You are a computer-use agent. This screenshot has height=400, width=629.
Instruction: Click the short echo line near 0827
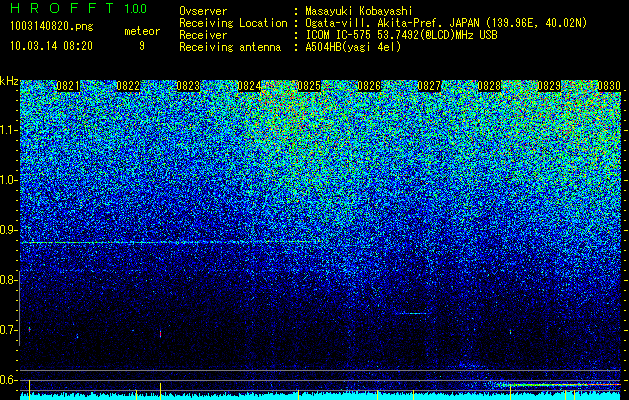410,313
